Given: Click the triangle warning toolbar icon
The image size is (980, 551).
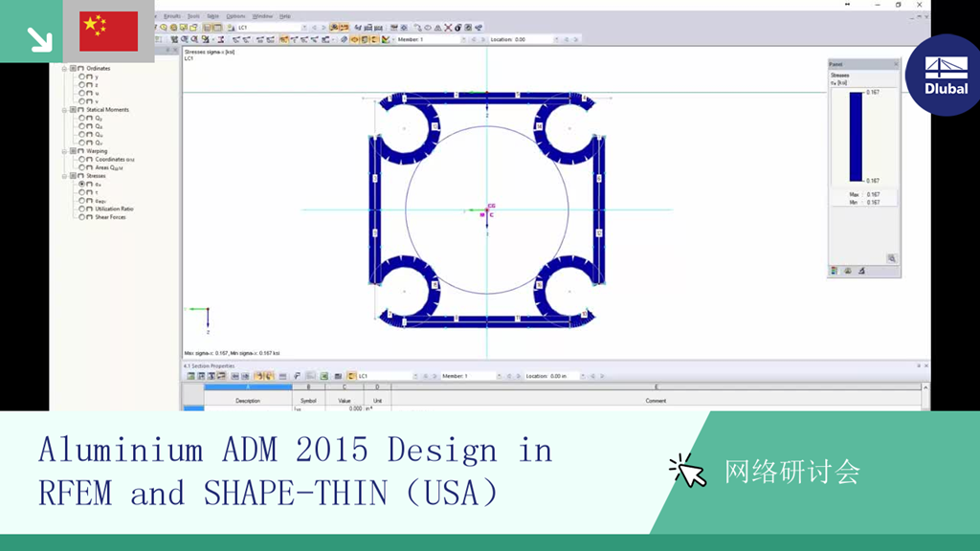Looking at the screenshot, I should pos(437,28).
